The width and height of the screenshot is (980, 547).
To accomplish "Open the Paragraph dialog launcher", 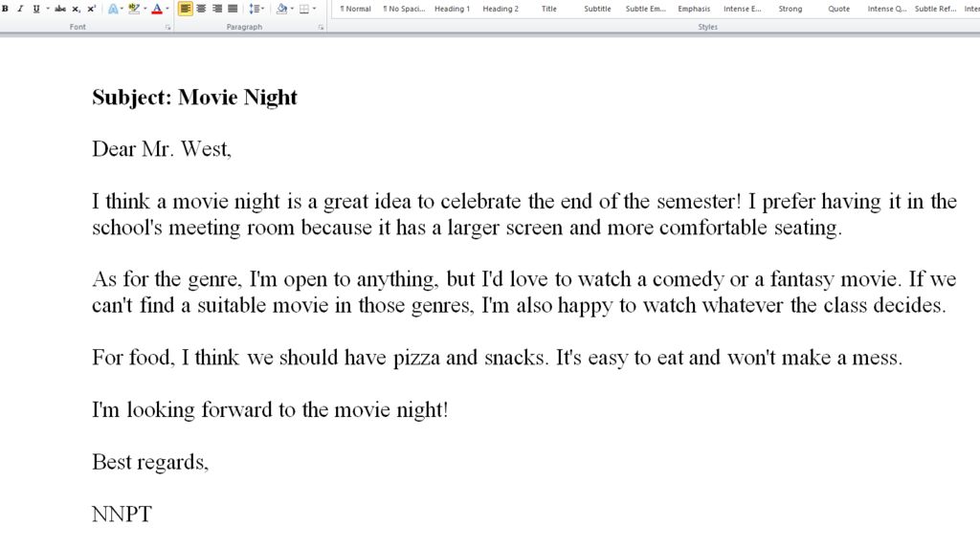I will 321,28.
